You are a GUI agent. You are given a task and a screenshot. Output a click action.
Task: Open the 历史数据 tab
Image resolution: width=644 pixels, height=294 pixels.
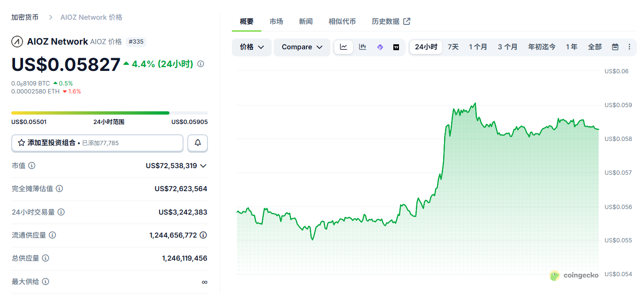coord(391,22)
